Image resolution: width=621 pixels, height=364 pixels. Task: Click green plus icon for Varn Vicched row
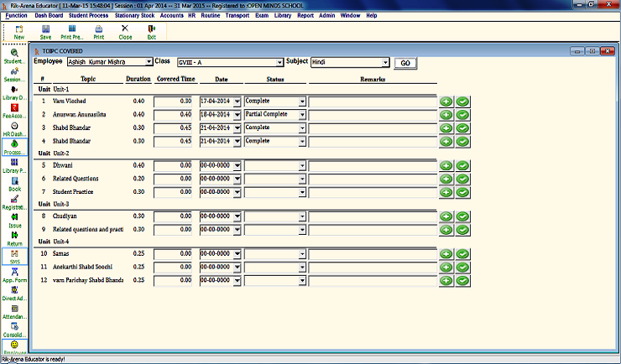pos(446,101)
